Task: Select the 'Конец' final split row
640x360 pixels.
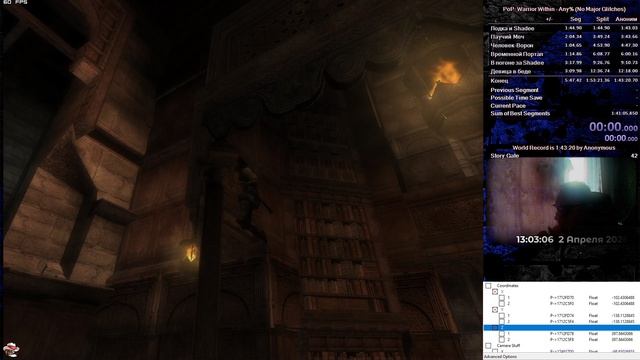Action: tap(564, 81)
